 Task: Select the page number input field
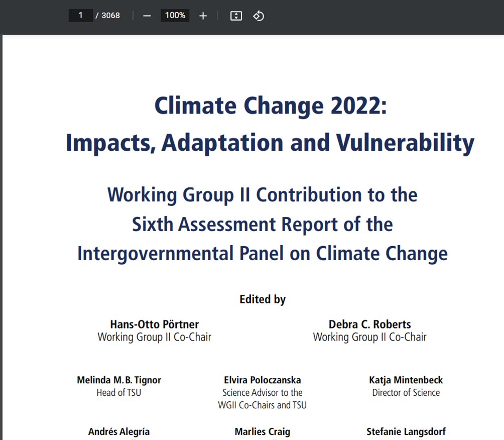(81, 16)
